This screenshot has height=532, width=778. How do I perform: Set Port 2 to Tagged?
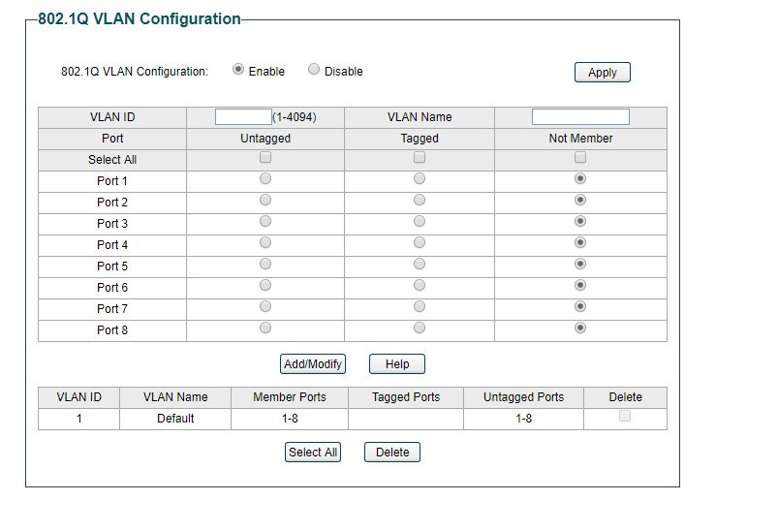[x=420, y=200]
